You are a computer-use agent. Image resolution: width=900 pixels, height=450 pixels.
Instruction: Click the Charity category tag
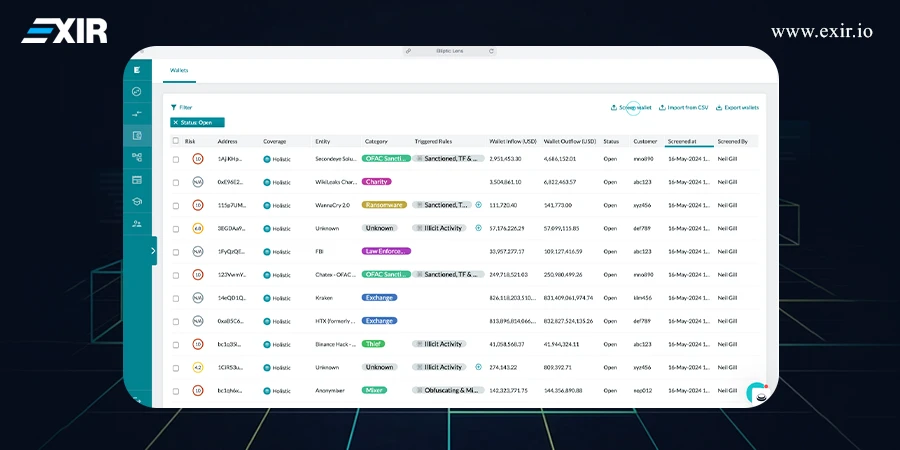(377, 182)
